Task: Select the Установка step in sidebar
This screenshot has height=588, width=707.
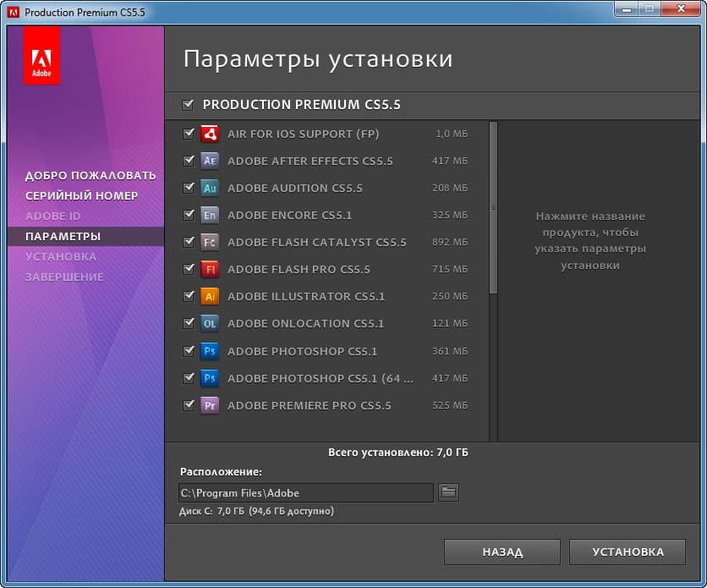Action: point(60,256)
